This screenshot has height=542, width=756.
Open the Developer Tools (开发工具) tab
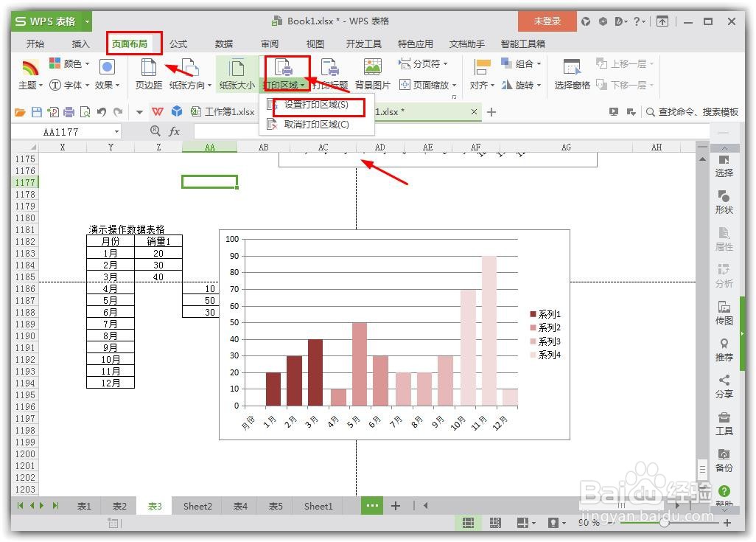(x=363, y=44)
